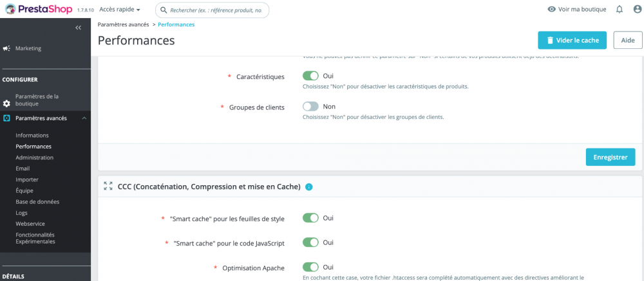Click the Marketing megaphone icon
The width and height of the screenshot is (644, 281).
pos(6,48)
